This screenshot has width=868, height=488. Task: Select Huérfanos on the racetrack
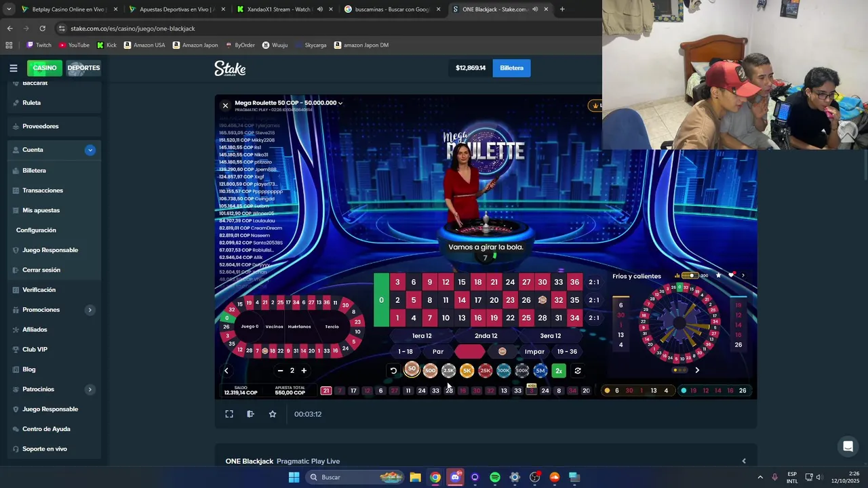299,327
